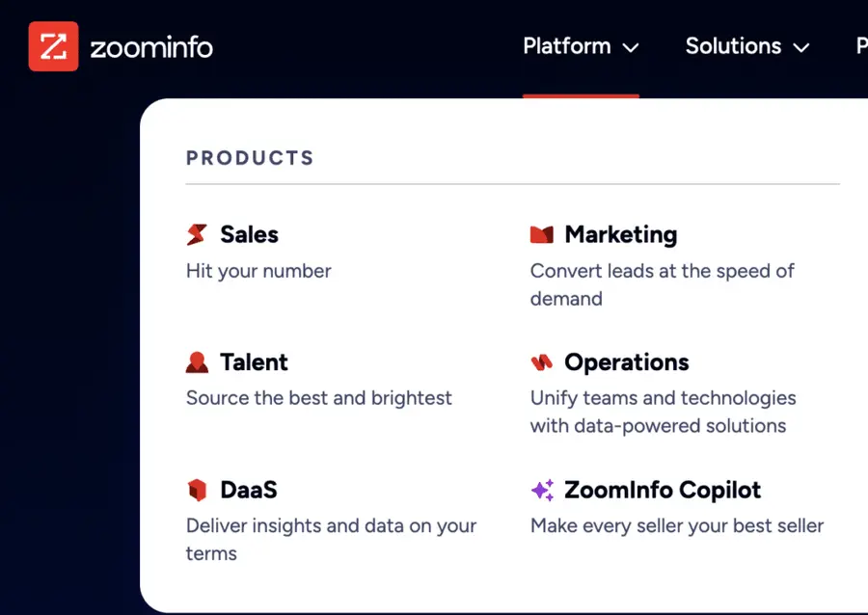Click the ZoomInfo Copilot sparkles icon
Screen dimensions: 868x615
click(x=542, y=489)
